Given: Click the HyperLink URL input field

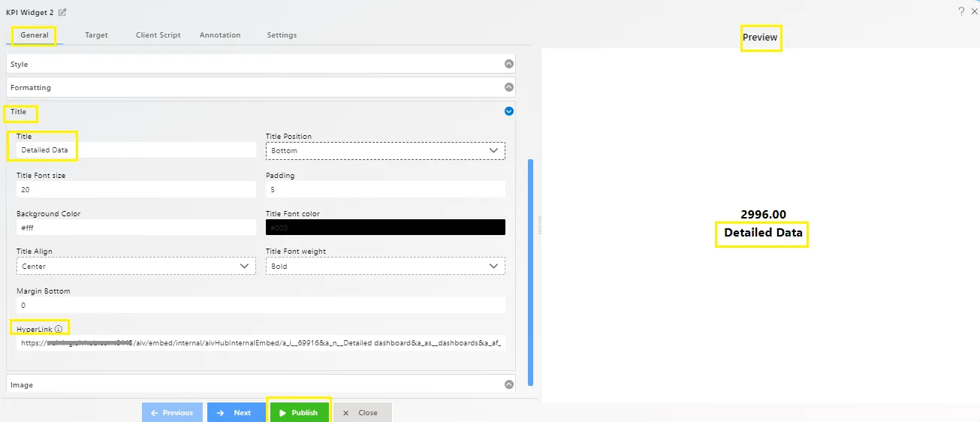Looking at the screenshot, I should [261, 343].
